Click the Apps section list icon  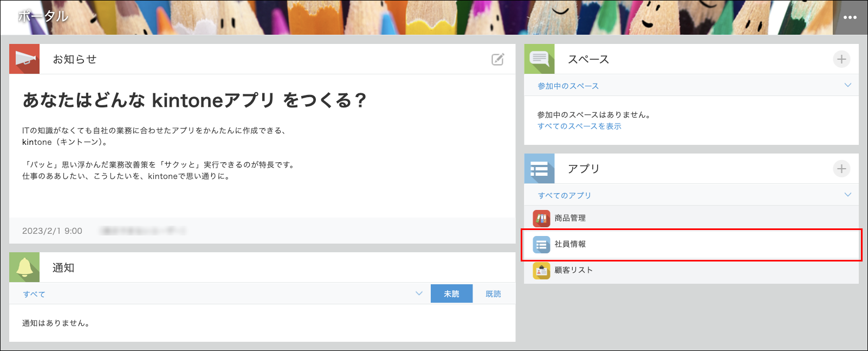click(x=540, y=169)
